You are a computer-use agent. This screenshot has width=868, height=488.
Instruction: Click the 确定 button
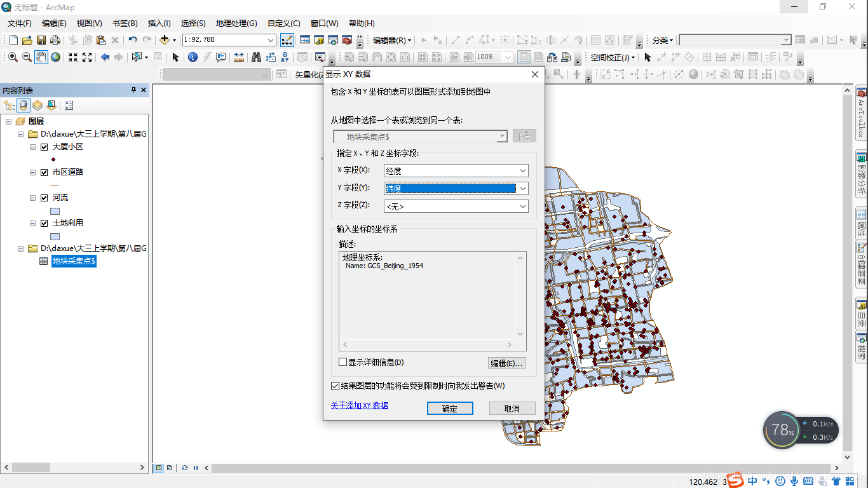(450, 409)
